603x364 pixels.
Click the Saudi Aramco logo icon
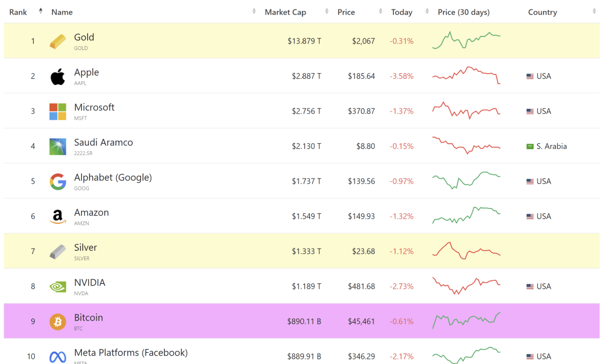tap(58, 146)
